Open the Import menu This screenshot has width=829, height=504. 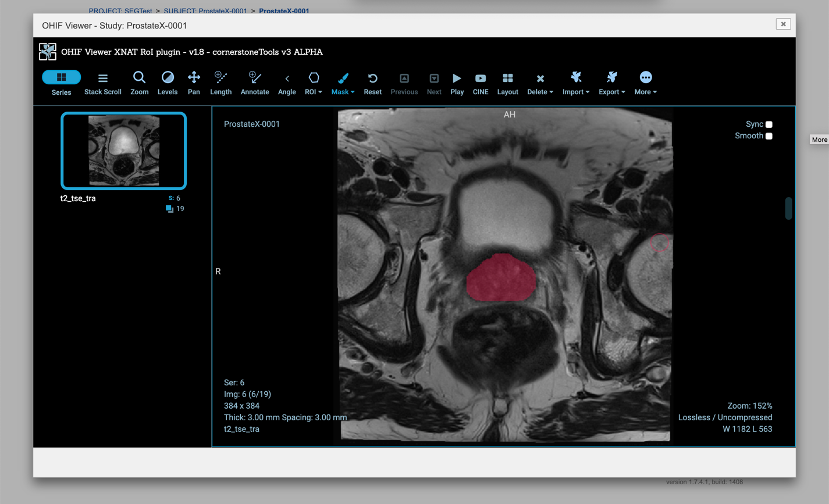tap(575, 82)
